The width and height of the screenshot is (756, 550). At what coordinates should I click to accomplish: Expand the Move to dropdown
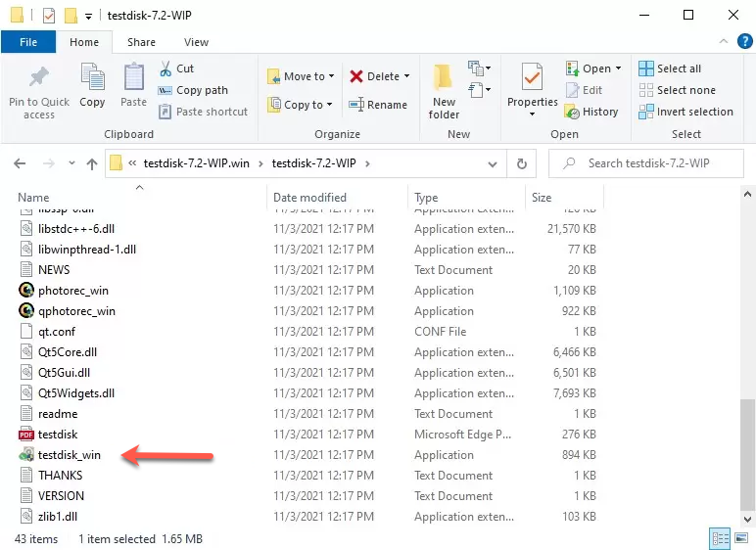point(331,76)
